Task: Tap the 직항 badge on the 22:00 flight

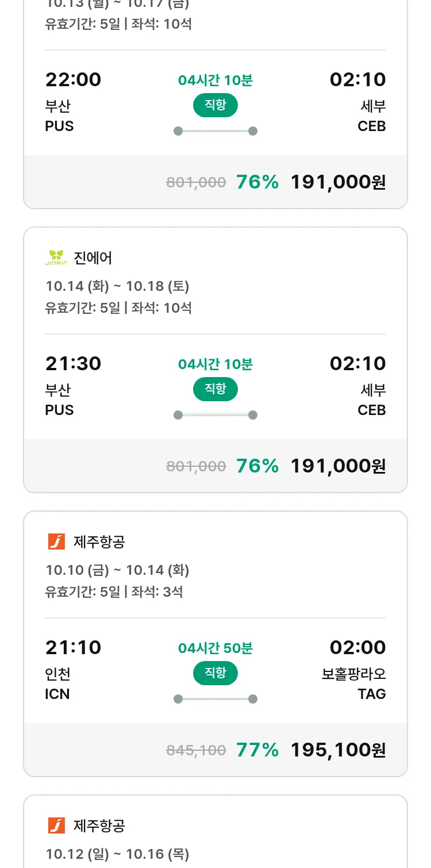Action: (215, 105)
